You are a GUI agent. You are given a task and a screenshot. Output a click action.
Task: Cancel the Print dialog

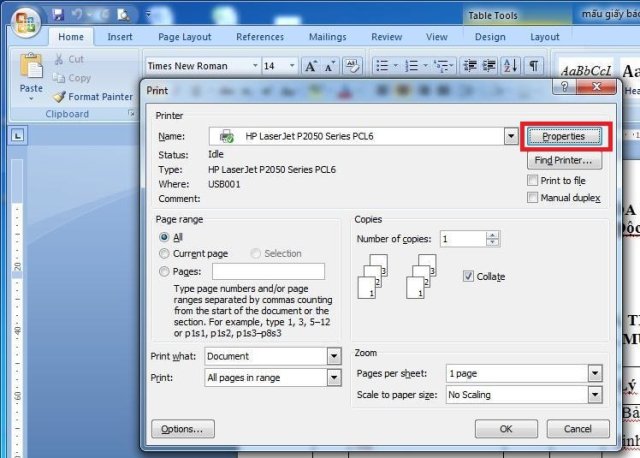point(578,429)
